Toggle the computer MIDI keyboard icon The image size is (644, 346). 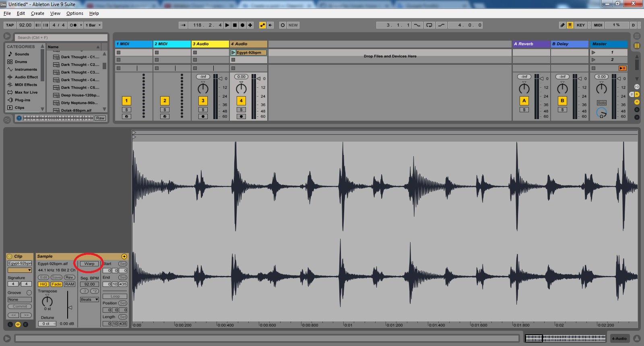pos(570,25)
